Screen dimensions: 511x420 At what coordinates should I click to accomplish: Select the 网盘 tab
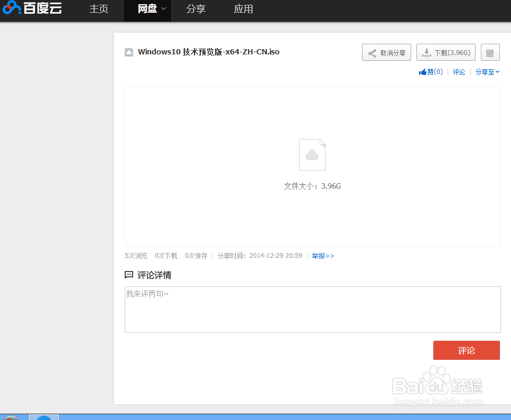147,9
